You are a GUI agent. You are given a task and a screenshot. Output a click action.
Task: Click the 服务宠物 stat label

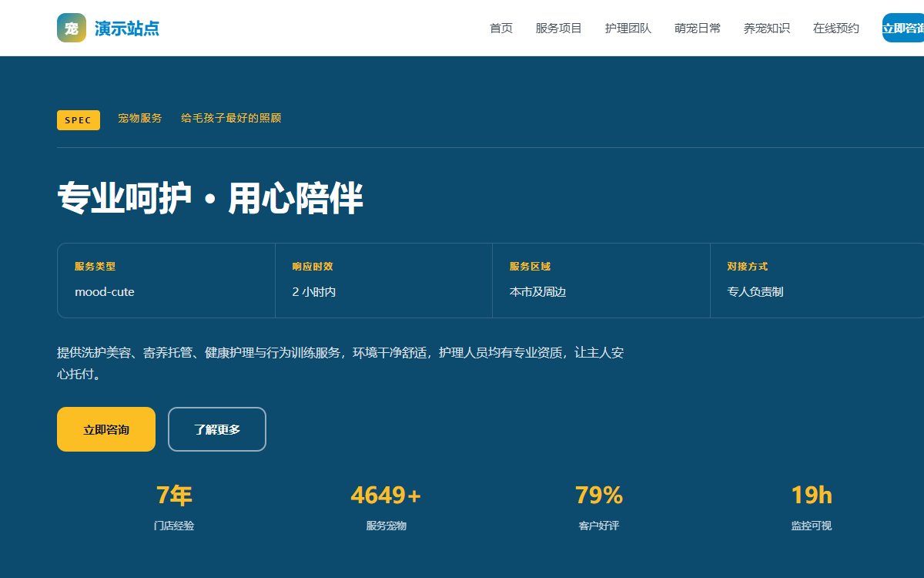coord(387,526)
